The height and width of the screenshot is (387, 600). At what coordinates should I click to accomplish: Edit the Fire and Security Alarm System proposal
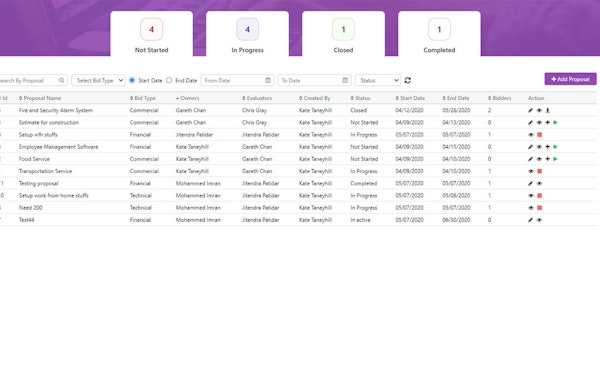coord(530,110)
